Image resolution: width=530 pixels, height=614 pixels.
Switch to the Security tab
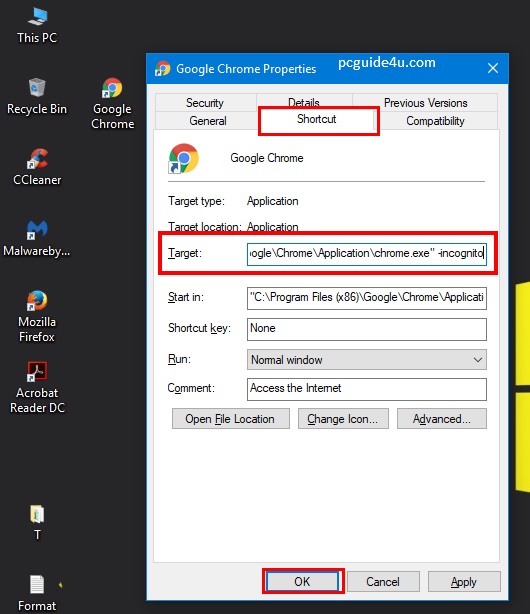pyautogui.click(x=205, y=103)
